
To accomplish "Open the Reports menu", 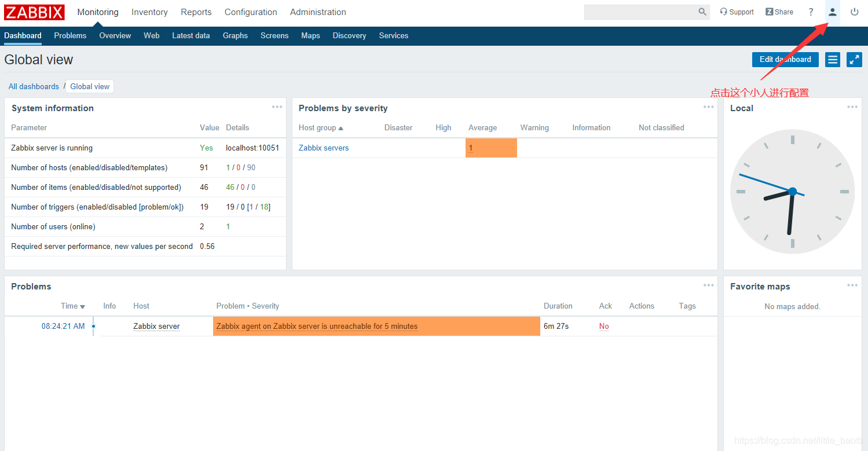I will pos(196,12).
